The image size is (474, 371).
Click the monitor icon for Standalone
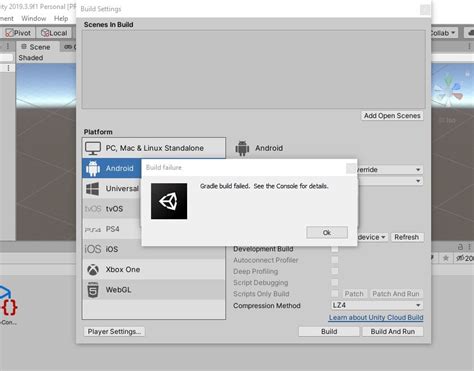tap(93, 148)
